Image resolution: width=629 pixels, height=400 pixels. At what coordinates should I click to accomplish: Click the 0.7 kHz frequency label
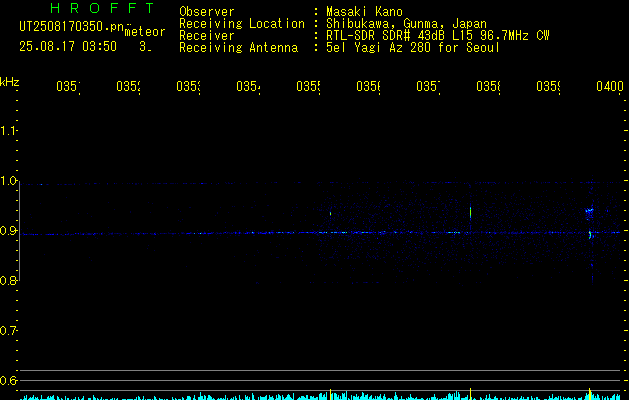8,331
